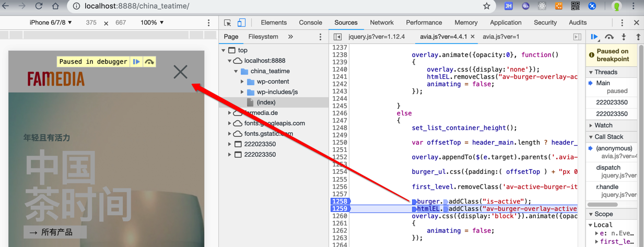The width and height of the screenshot is (644, 247).
Task: Hide the debugger sidebar pane
Action: tap(577, 37)
